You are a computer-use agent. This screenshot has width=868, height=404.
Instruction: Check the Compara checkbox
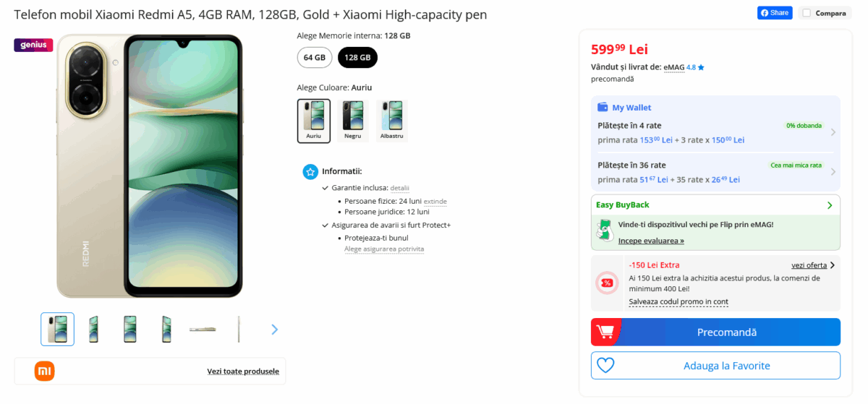click(807, 13)
